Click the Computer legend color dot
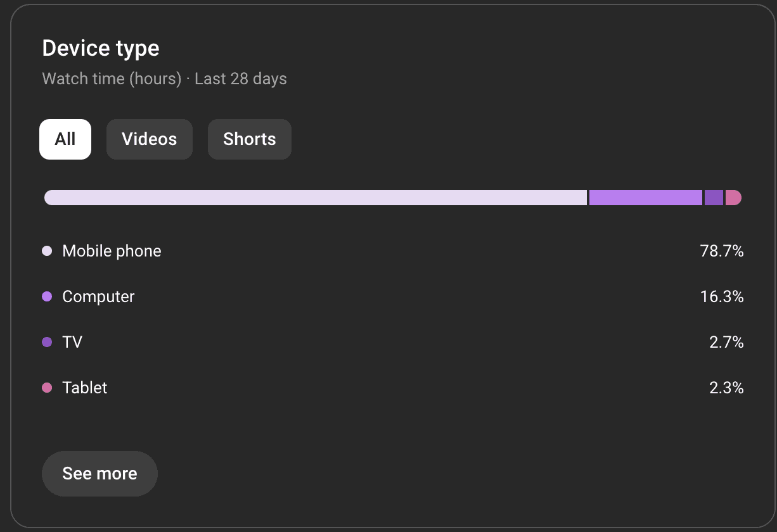 [x=47, y=296]
